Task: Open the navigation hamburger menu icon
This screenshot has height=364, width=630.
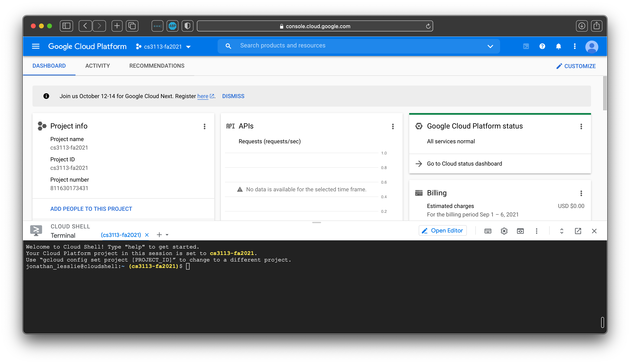Action: (36, 46)
